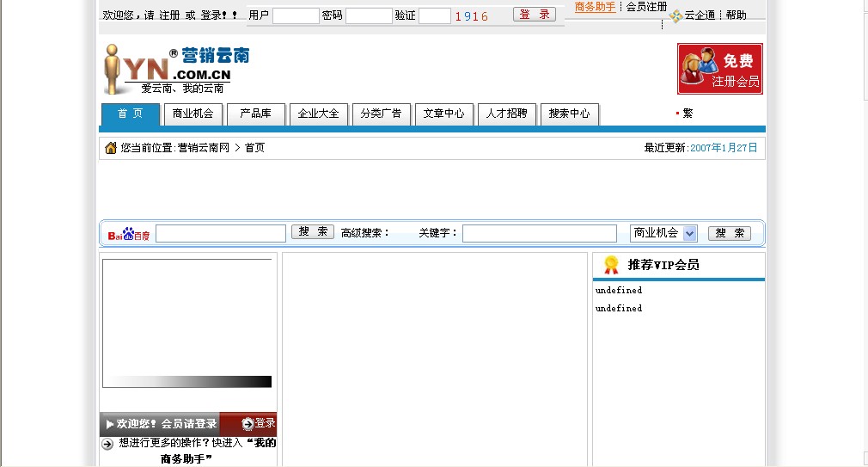Open the 人才招聘 tab
The image size is (868, 467).
[x=506, y=114]
